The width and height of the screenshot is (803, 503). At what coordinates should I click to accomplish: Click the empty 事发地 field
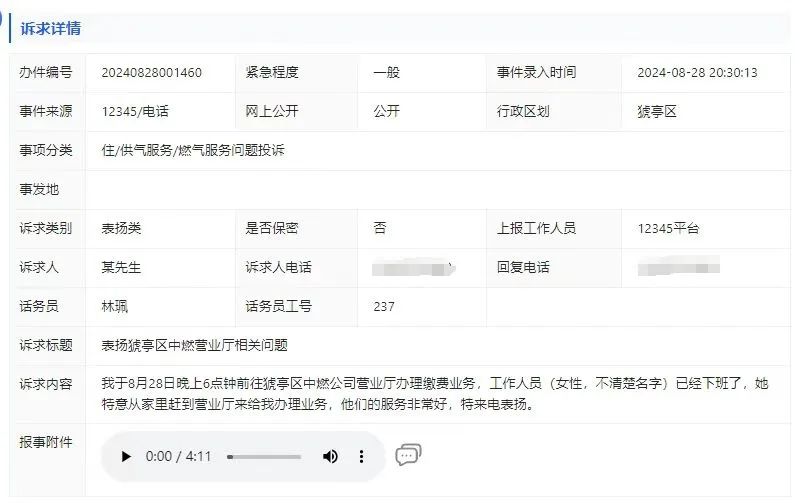click(x=440, y=189)
